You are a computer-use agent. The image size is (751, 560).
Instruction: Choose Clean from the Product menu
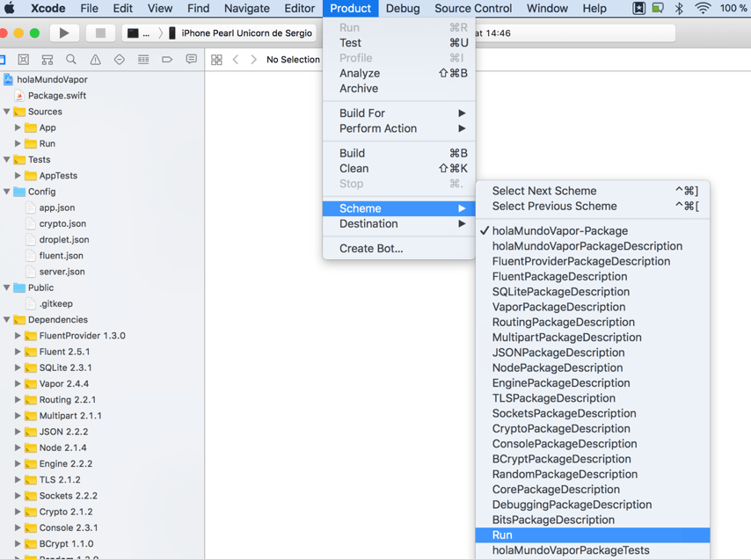(x=399, y=169)
